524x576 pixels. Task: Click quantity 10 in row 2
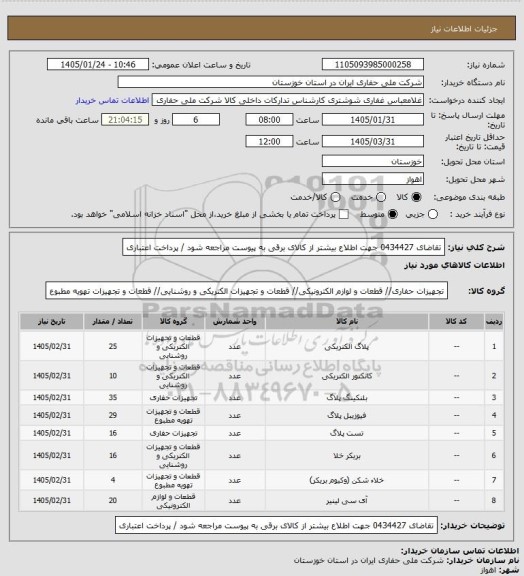click(x=112, y=376)
